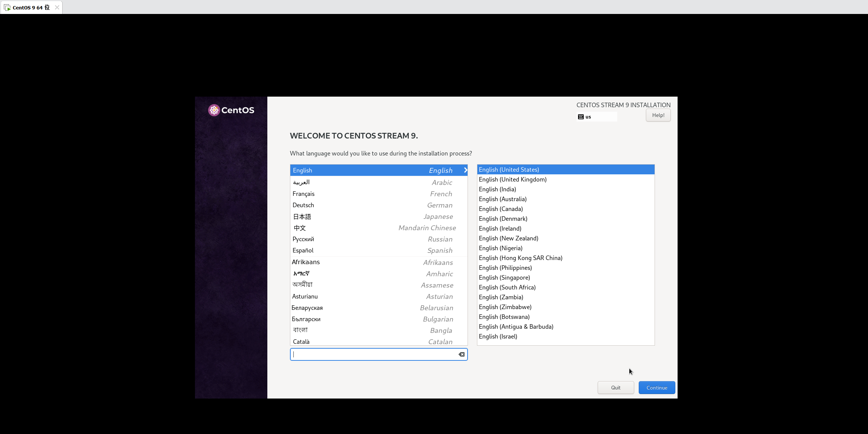The height and width of the screenshot is (434, 868).
Task: Click the clear search field icon
Action: [462, 354]
